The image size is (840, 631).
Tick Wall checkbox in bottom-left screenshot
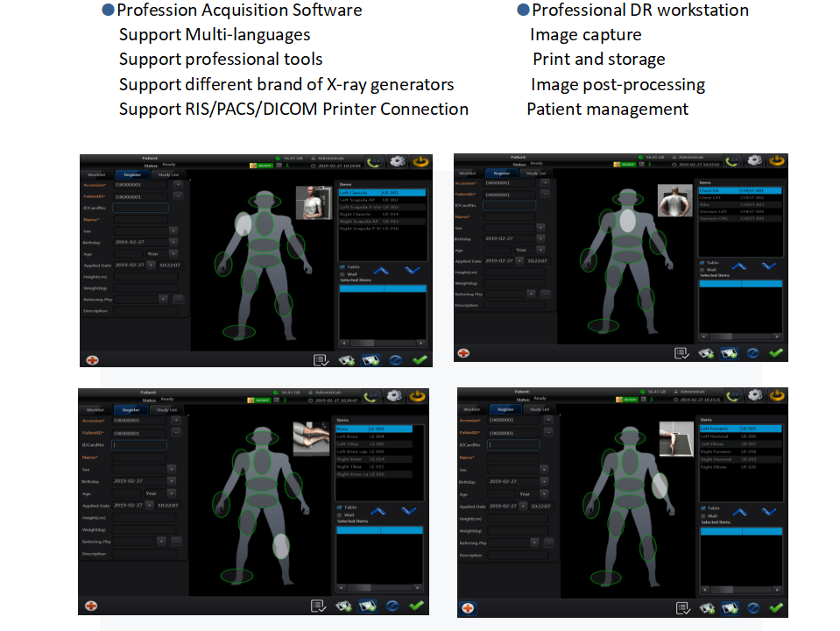341,514
